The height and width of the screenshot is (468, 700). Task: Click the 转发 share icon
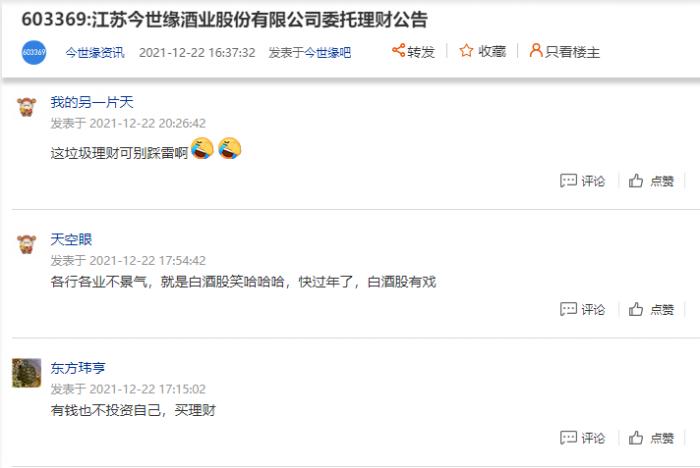point(398,50)
